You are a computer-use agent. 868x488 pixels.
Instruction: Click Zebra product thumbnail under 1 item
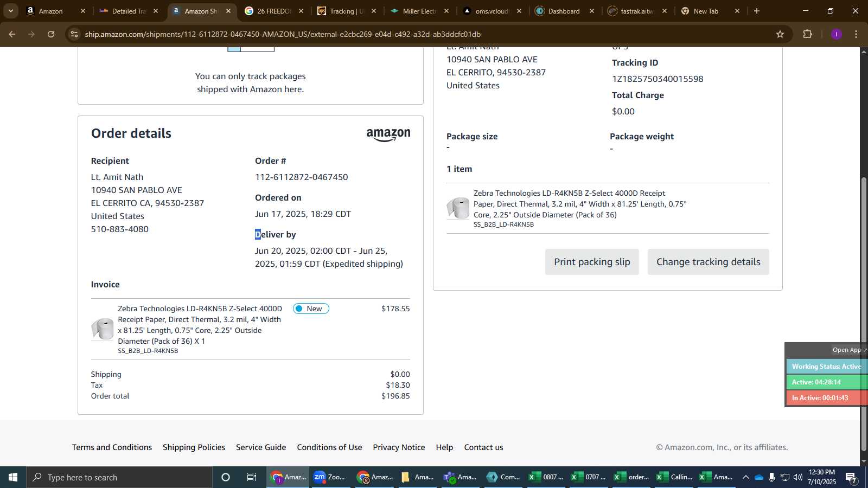(x=458, y=208)
